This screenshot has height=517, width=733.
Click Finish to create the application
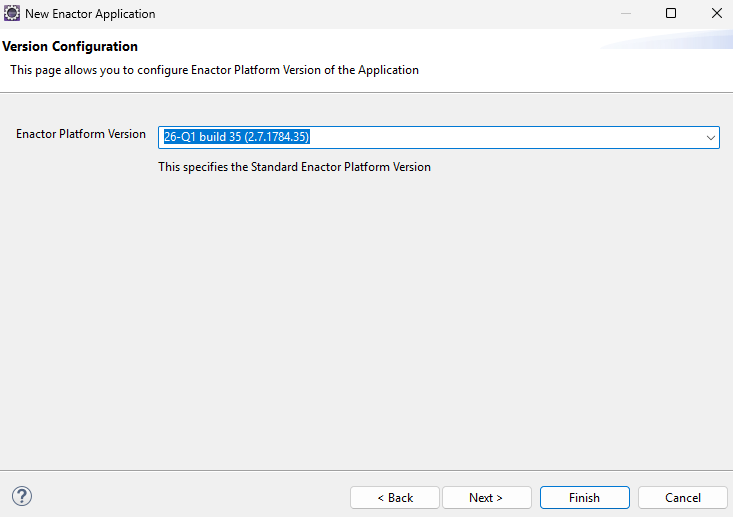point(584,497)
